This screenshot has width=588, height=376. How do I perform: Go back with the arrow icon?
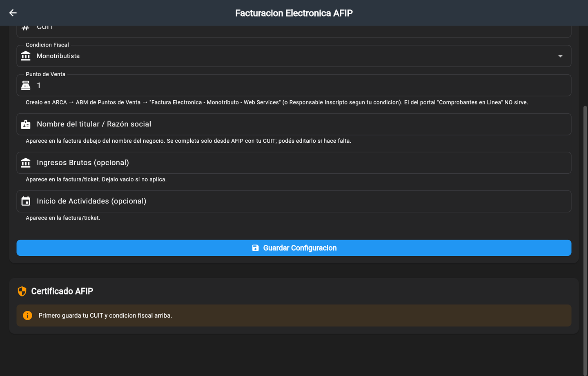13,13
